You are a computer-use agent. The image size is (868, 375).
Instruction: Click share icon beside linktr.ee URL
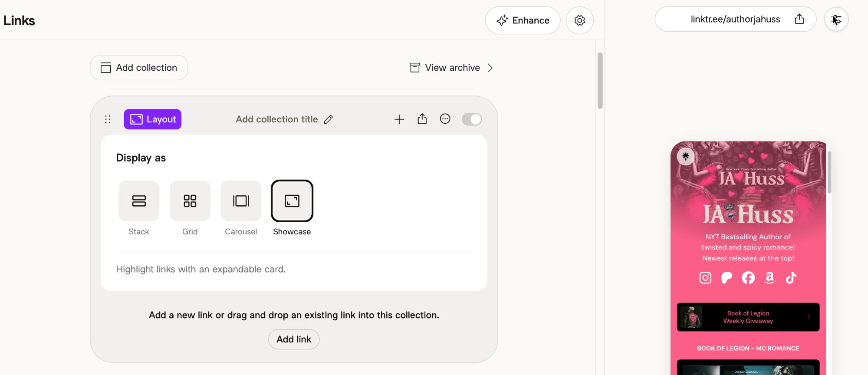[799, 19]
